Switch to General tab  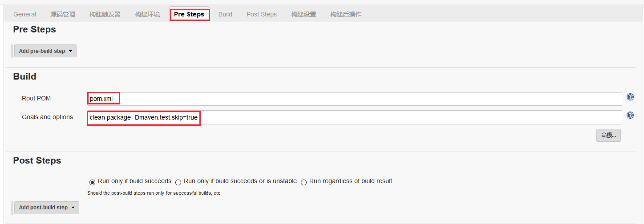point(25,14)
